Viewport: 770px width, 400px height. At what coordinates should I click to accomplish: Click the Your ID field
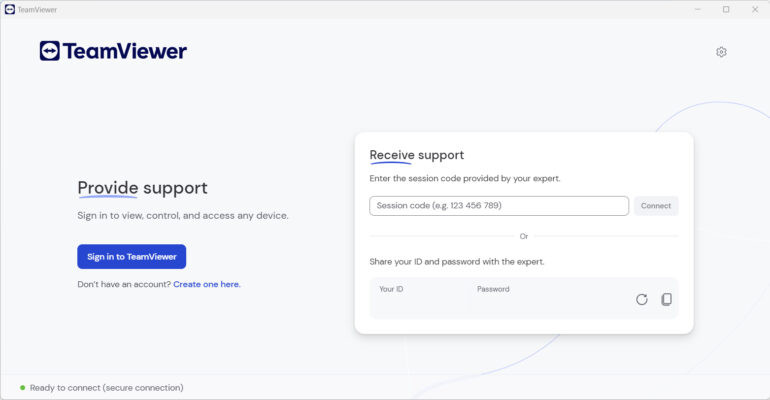[420, 298]
